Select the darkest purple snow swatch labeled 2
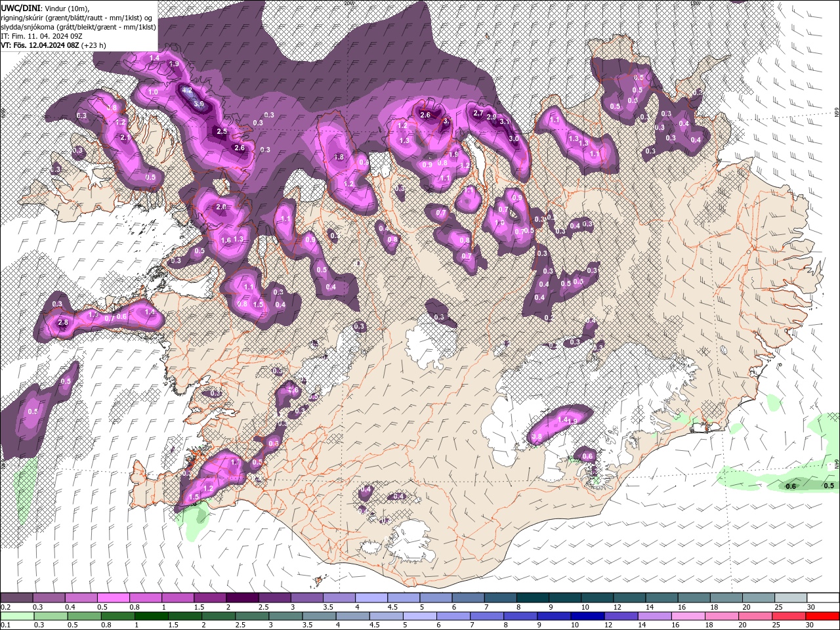Image resolution: width=840 pixels, height=630 pixels. click(242, 598)
